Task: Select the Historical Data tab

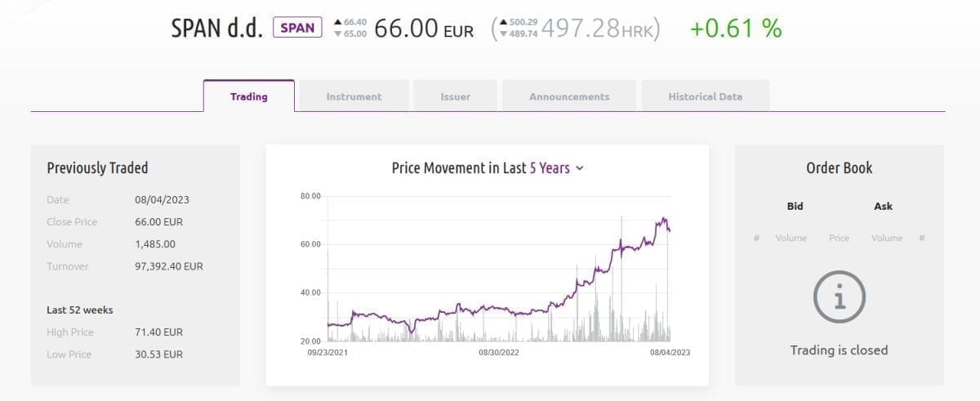Action: (705, 96)
